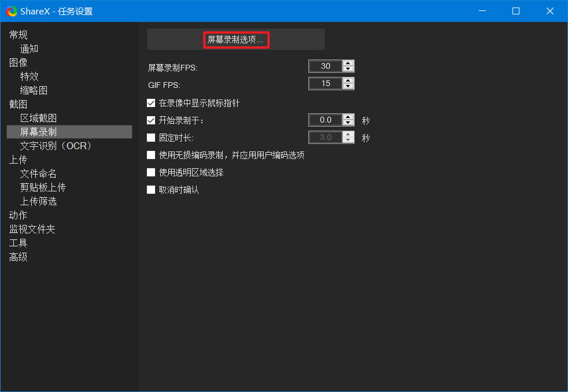
Task: Open the 屏幕录制选项 button
Action: [x=236, y=40]
